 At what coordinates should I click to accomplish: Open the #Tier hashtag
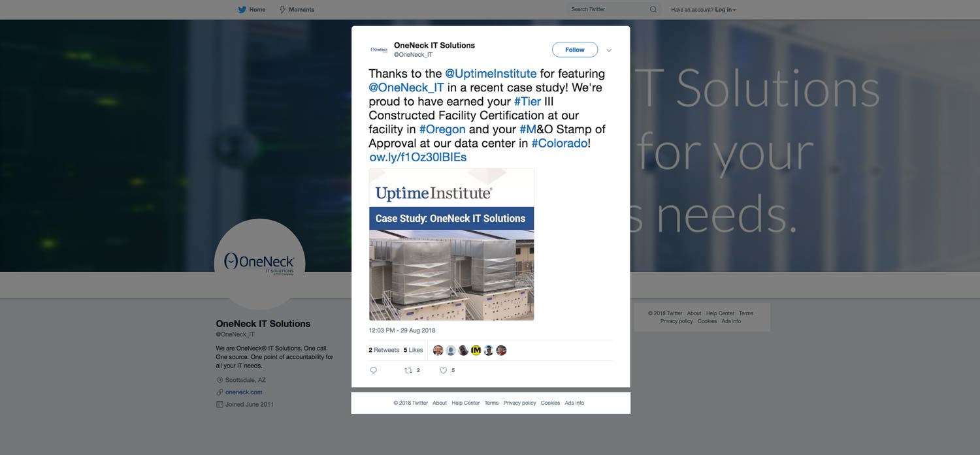[x=527, y=101]
